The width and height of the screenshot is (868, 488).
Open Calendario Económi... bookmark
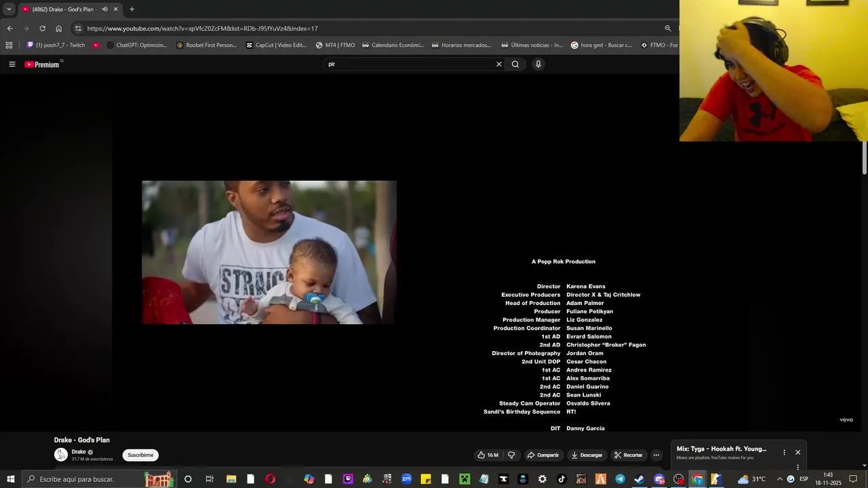click(393, 45)
